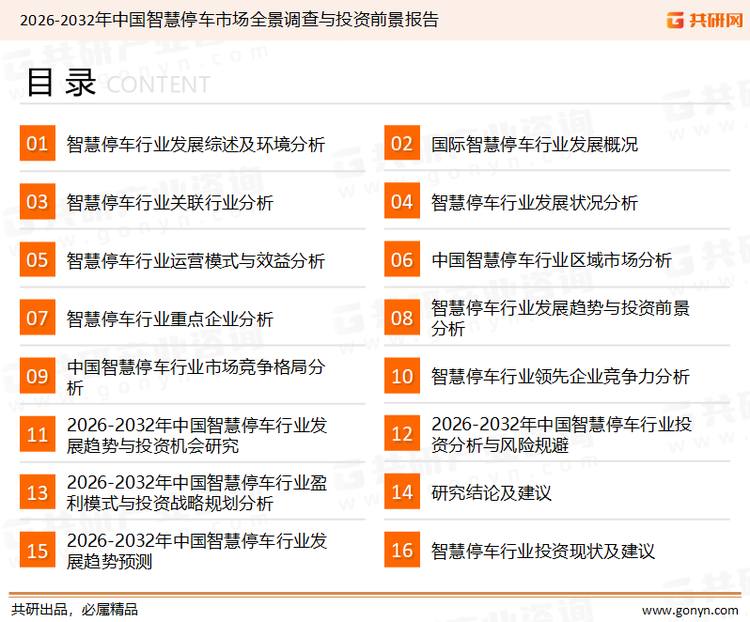750x622 pixels.
Task: Open chapter 智慧停车行业发展趋势与投资前景分析
Action: click(x=560, y=318)
